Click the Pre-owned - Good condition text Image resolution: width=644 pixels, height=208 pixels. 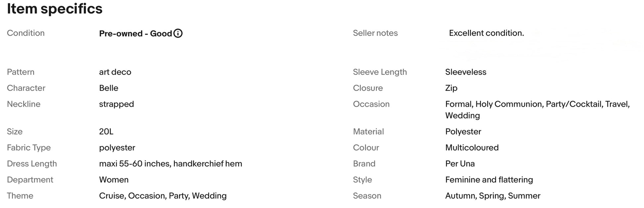(136, 33)
